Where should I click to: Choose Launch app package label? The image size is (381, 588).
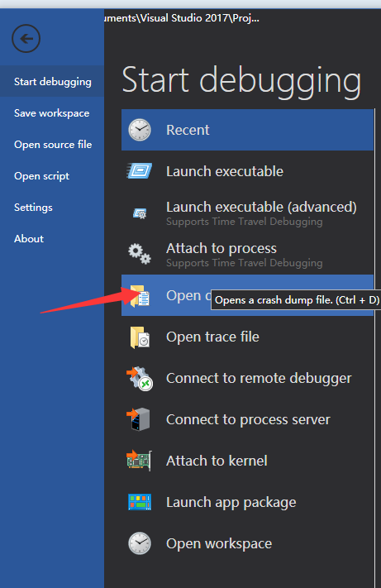(231, 502)
